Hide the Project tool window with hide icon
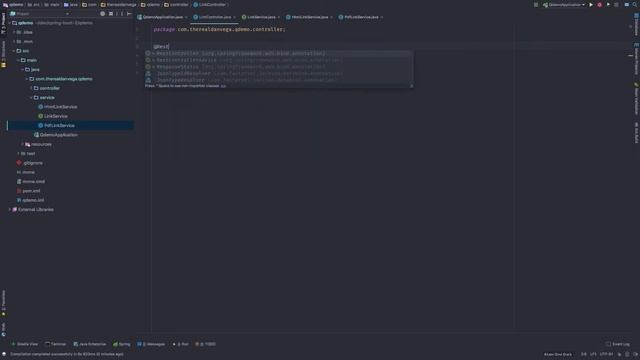The height and width of the screenshot is (360, 640). pyautogui.click(x=129, y=14)
